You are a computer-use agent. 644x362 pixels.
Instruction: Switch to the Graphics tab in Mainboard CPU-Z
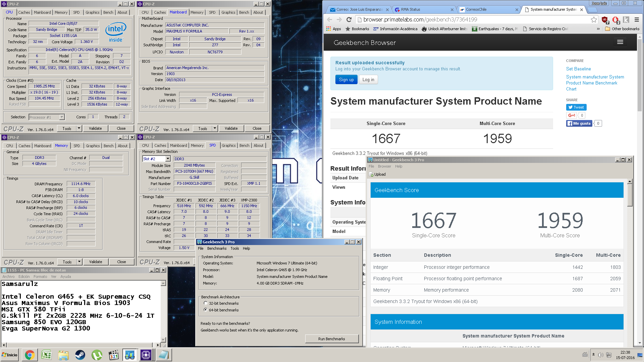point(228,12)
